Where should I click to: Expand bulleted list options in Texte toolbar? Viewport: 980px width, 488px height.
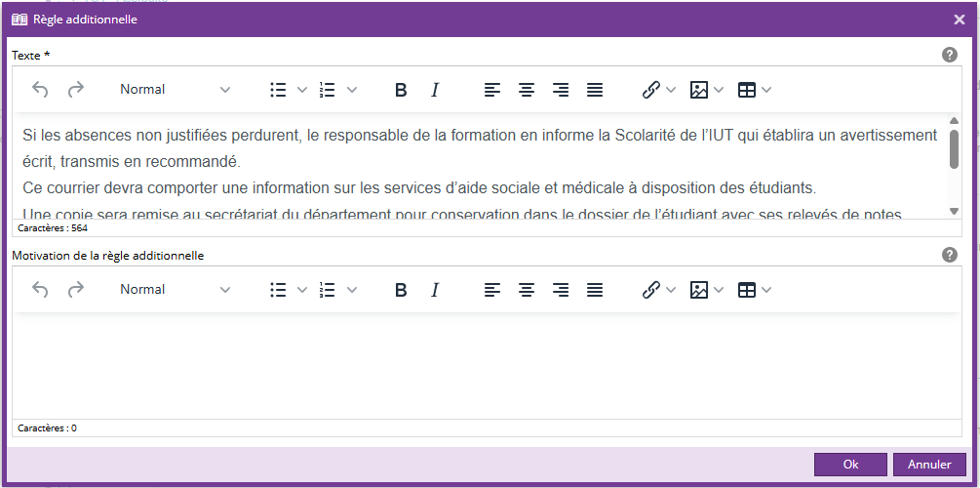coord(301,90)
